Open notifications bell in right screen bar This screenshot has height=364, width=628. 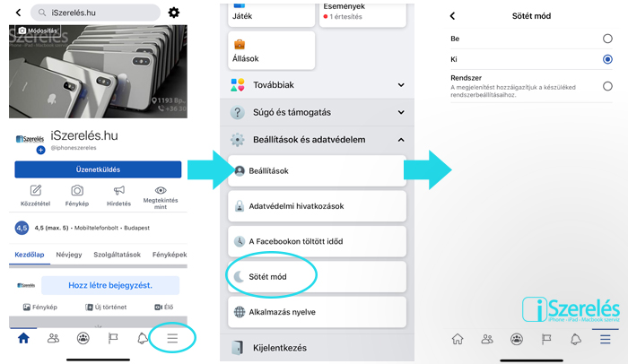[x=576, y=339]
